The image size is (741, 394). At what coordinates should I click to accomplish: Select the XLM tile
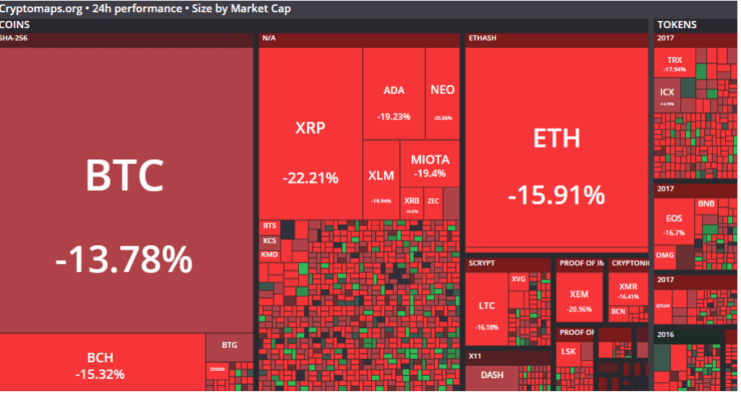[381, 180]
